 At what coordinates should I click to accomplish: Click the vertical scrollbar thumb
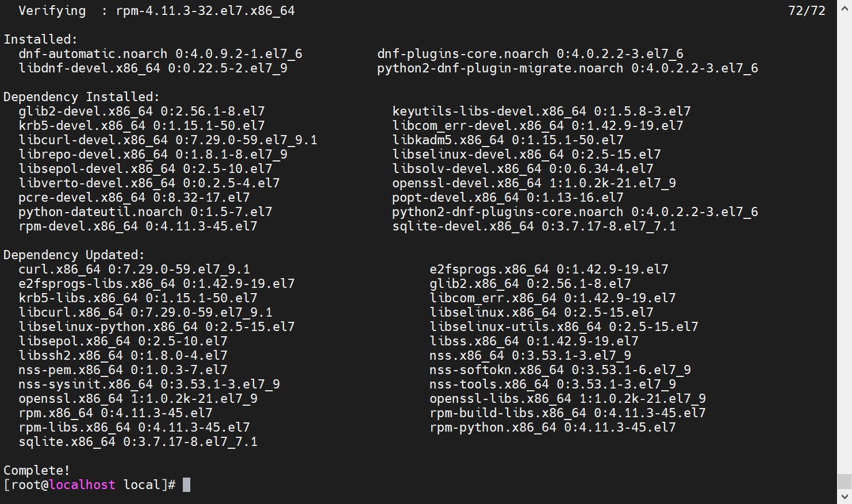(x=844, y=481)
